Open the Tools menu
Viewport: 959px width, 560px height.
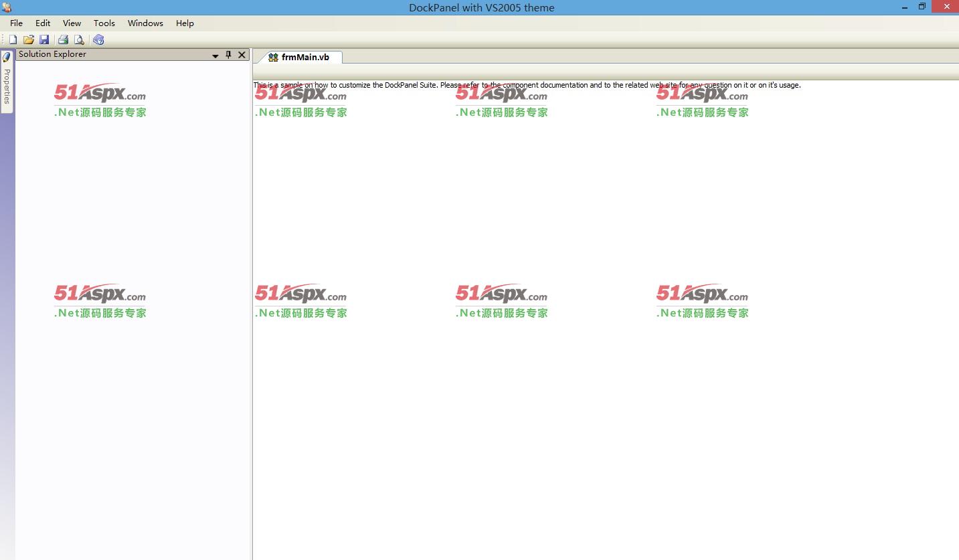104,23
